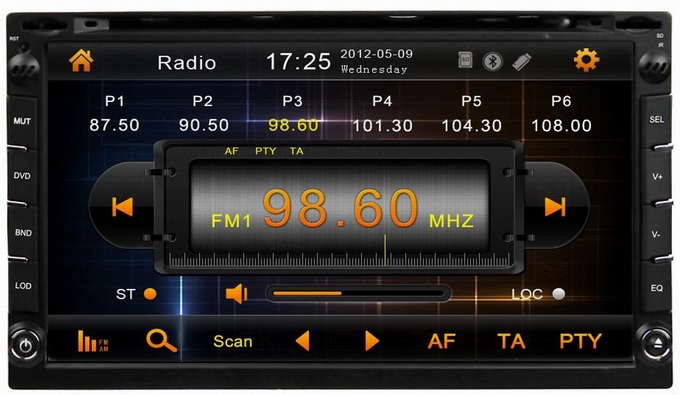Select preset P2 90.50
The height and width of the screenshot is (395, 680).
tap(203, 114)
